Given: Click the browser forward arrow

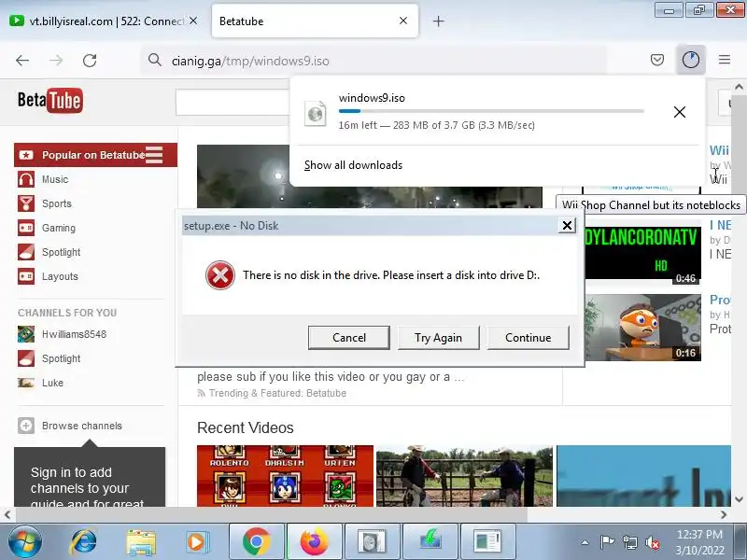Looking at the screenshot, I should click(56, 61).
